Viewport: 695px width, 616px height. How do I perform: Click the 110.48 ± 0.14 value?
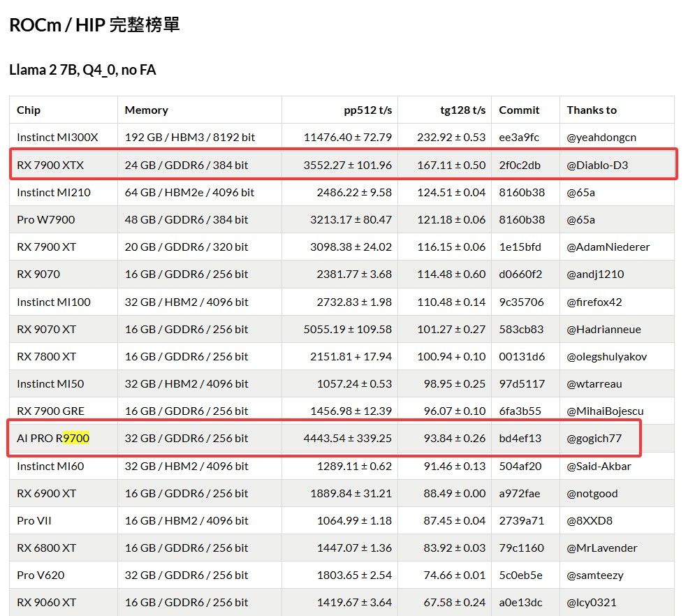[x=451, y=302]
